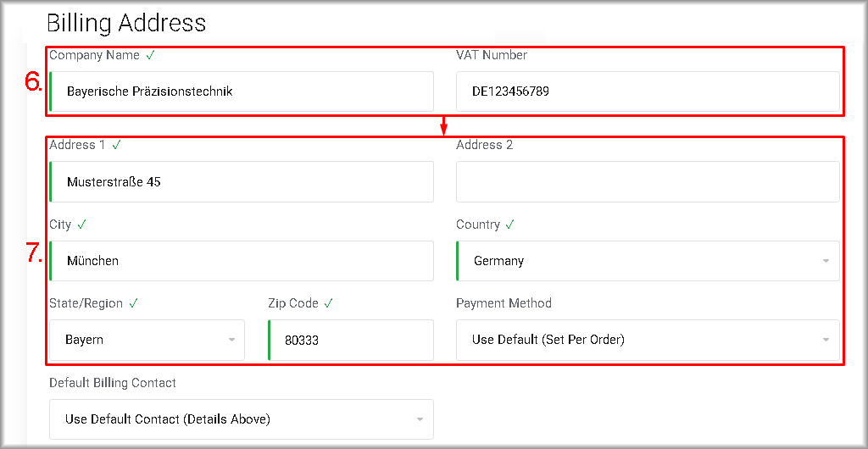Image resolution: width=868 pixels, height=449 pixels.
Task: Click the City field showing München
Action: coord(242,261)
